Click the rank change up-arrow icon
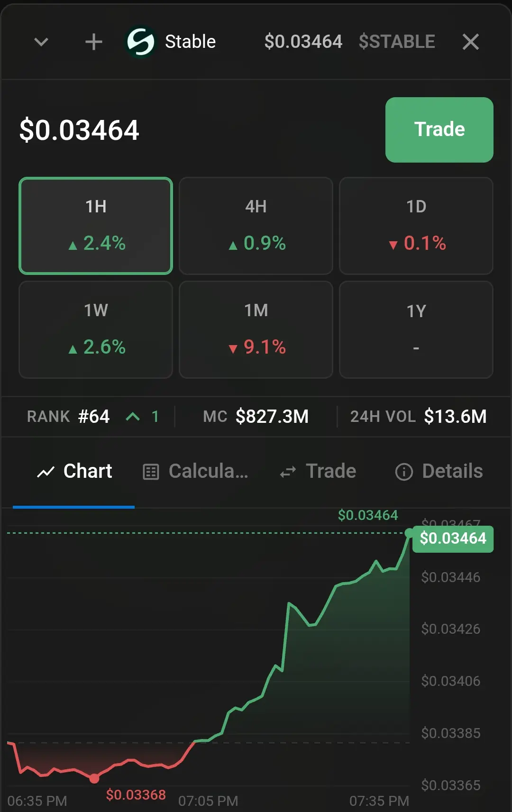 pos(133,417)
